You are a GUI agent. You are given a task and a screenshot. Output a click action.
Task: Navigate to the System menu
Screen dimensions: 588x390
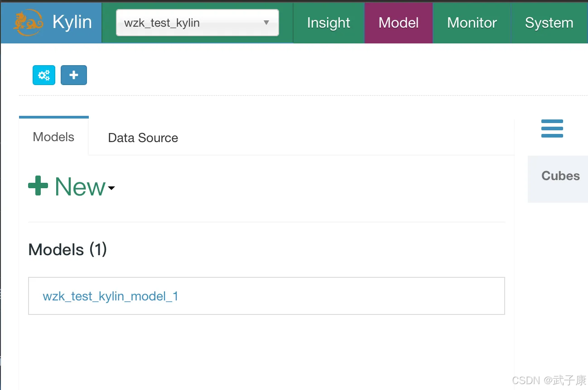coord(549,23)
